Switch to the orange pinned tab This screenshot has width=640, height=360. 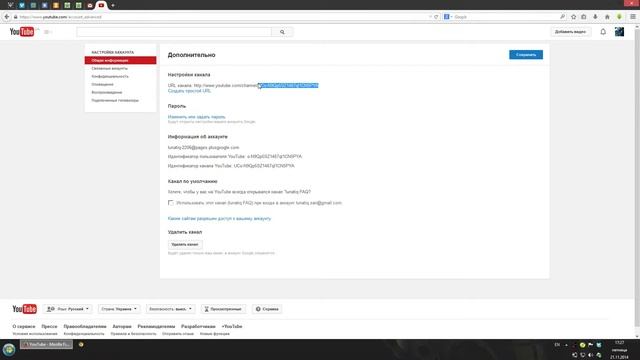(56, 5)
